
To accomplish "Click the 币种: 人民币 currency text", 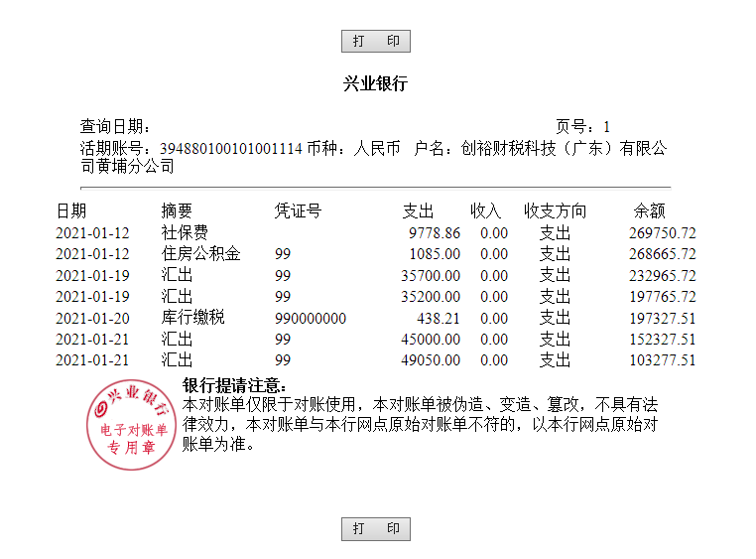I will pos(353,148).
